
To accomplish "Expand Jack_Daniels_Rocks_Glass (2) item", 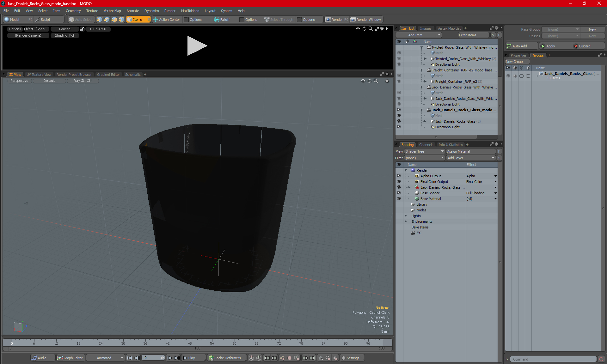I will click(425, 121).
